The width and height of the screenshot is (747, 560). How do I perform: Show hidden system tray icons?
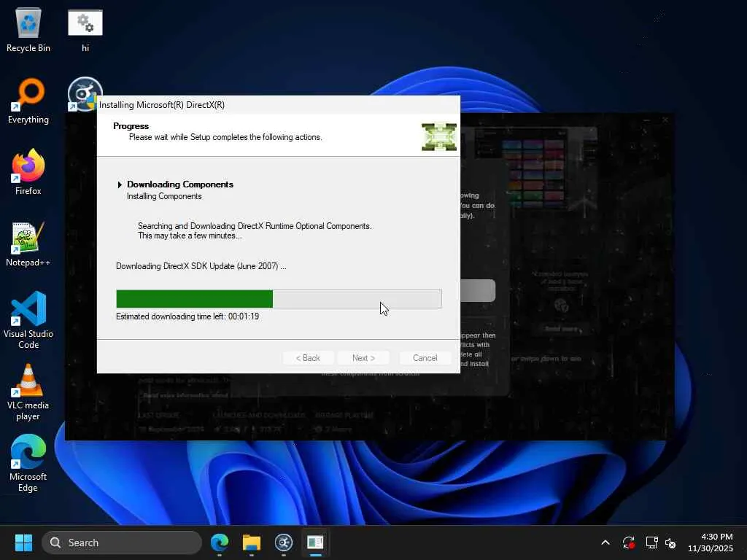[x=605, y=542]
